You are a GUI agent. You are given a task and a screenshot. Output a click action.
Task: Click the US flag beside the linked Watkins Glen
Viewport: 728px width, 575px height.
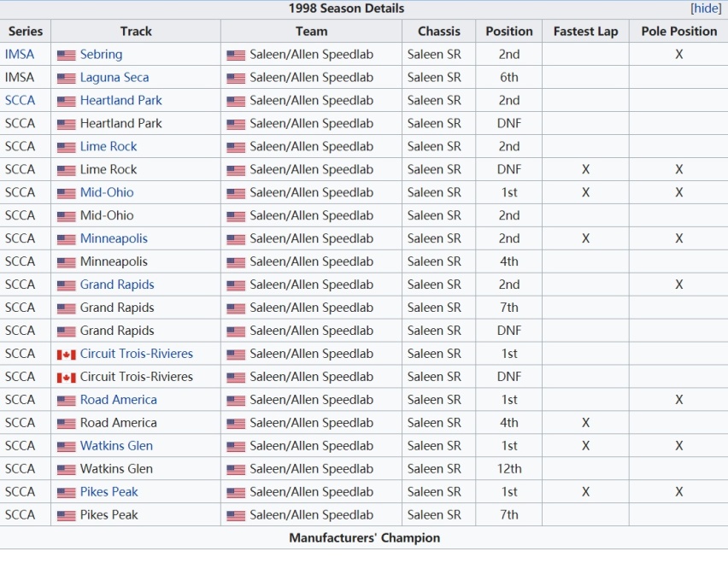point(66,447)
